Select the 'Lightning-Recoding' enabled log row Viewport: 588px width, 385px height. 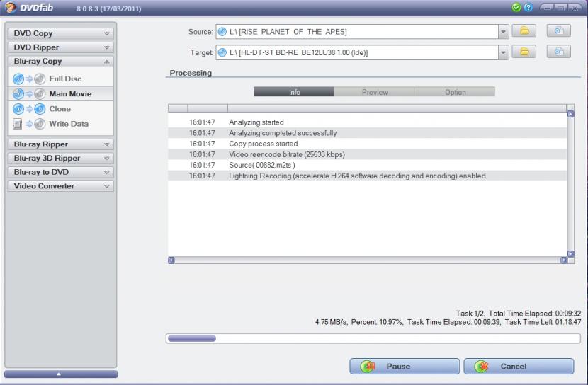click(x=367, y=176)
